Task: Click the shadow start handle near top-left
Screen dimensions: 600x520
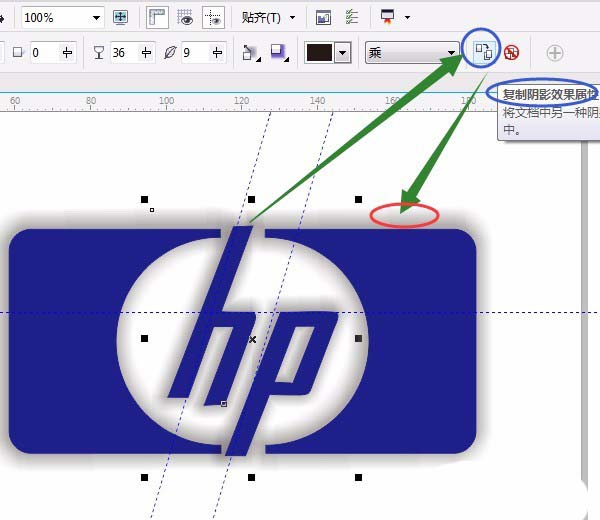Action: point(152,210)
